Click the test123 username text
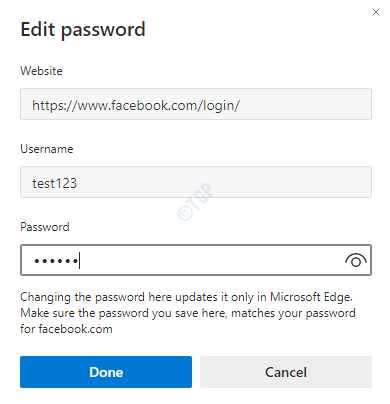390x404 pixels. point(55,183)
